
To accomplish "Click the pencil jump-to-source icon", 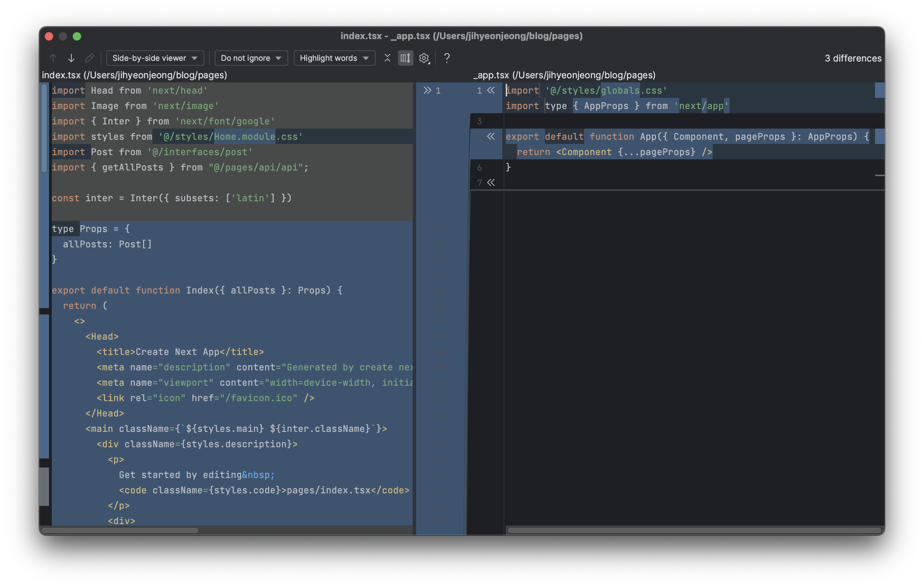I will click(x=90, y=58).
